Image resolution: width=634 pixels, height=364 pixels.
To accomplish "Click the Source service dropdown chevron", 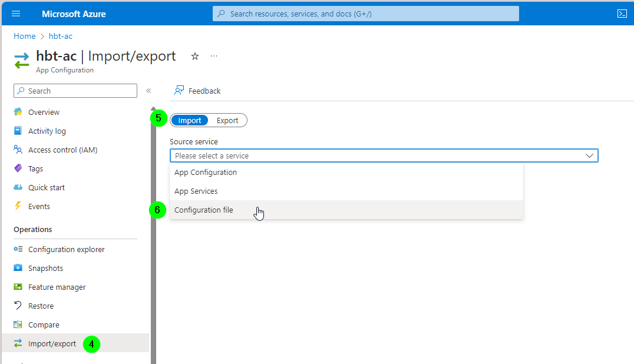I will tap(589, 155).
